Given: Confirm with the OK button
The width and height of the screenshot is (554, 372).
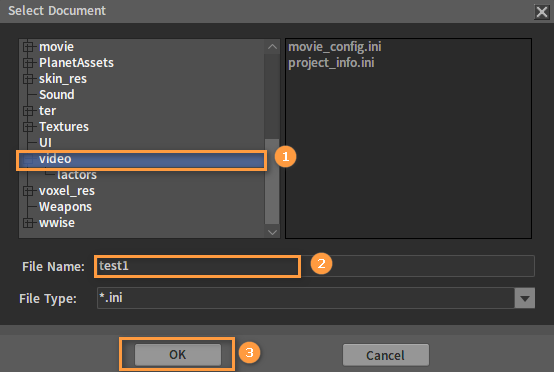Looking at the screenshot, I should pyautogui.click(x=178, y=355).
